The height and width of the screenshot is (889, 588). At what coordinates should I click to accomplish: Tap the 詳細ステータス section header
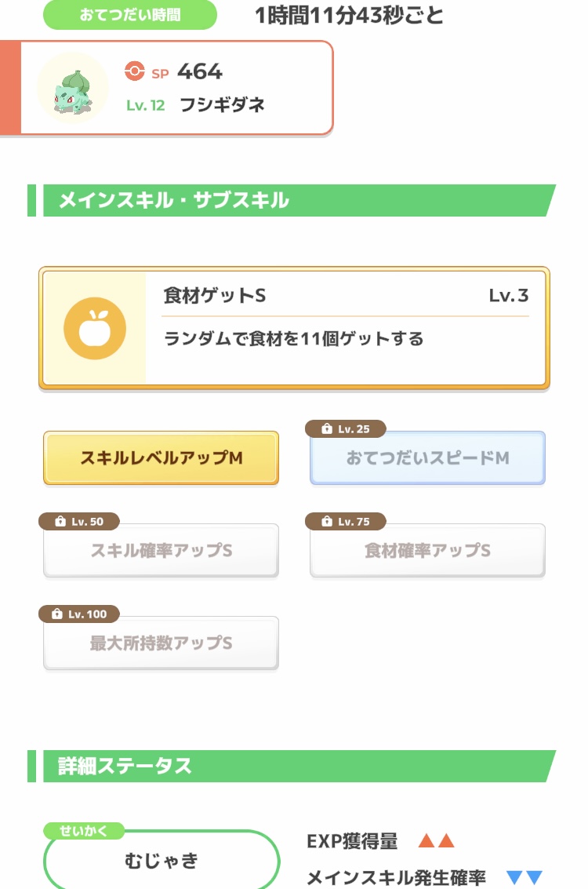click(x=125, y=766)
